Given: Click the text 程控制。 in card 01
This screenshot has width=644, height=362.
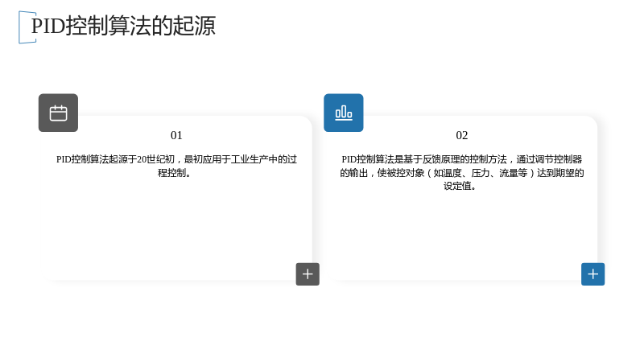Looking at the screenshot, I should (174, 173).
